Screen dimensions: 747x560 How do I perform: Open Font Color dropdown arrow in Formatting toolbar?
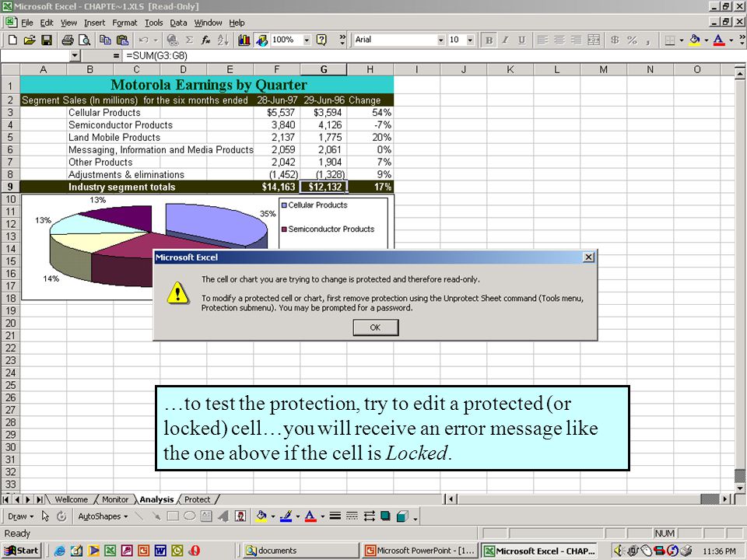pyautogui.click(x=731, y=40)
